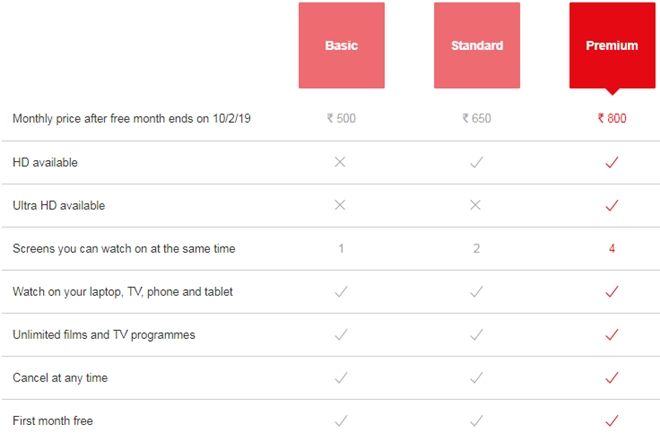660x440 pixels.
Task: Click Standard's Unlimited films checkmark
Action: click(476, 335)
